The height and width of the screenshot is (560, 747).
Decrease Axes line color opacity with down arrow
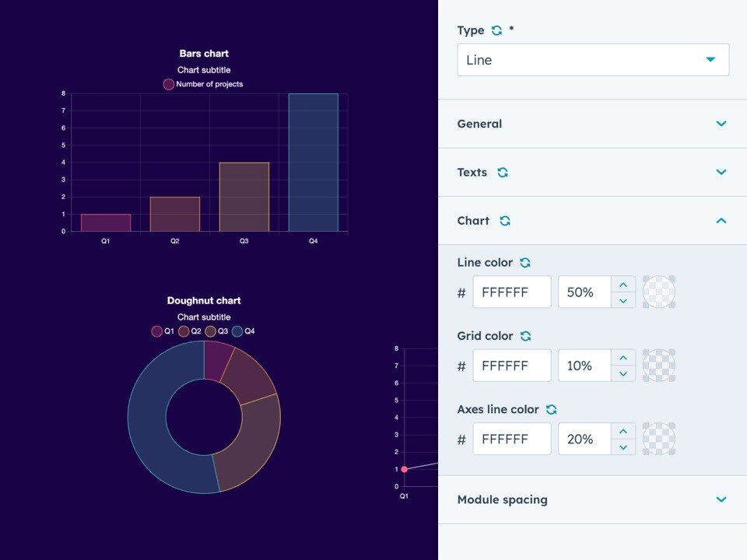pos(622,447)
